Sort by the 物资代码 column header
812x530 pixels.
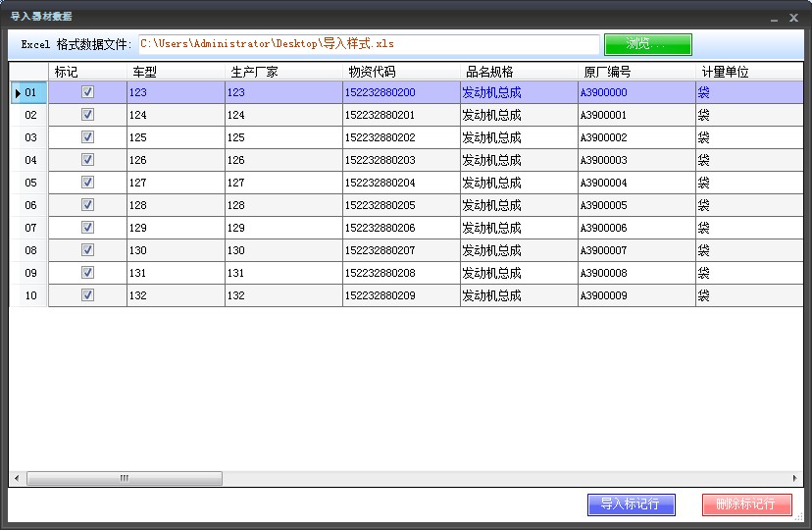point(401,72)
